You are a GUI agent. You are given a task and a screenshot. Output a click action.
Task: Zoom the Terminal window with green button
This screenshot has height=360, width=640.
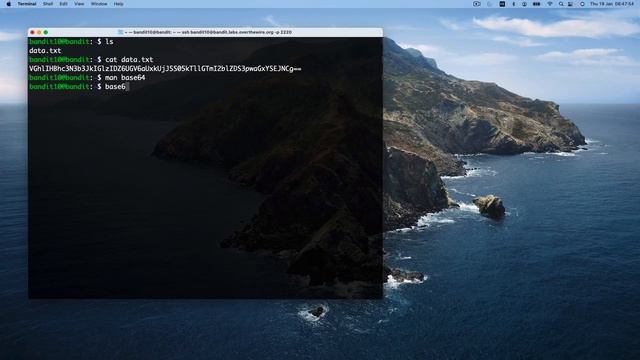46,32
